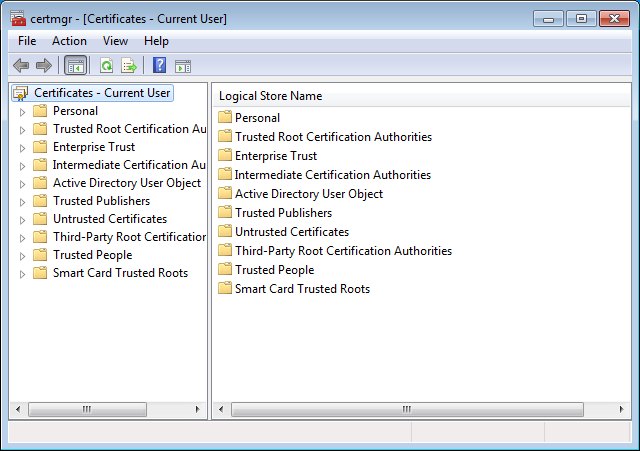
Task: Select the Certificates - Current User root node
Action: (102, 93)
